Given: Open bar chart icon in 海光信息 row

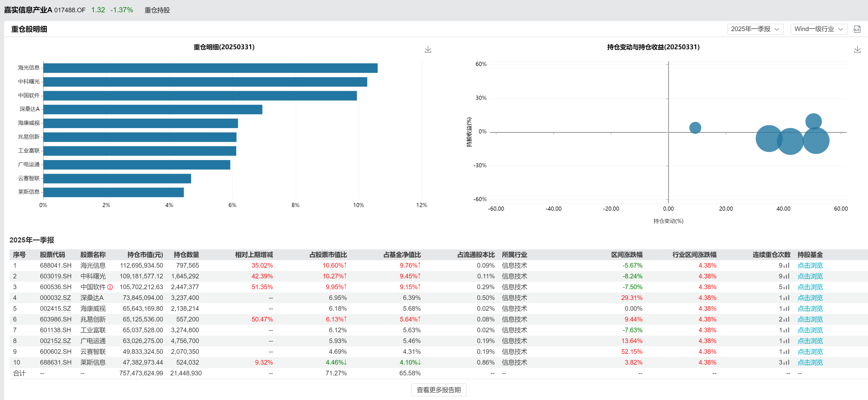Looking at the screenshot, I should (x=786, y=266).
